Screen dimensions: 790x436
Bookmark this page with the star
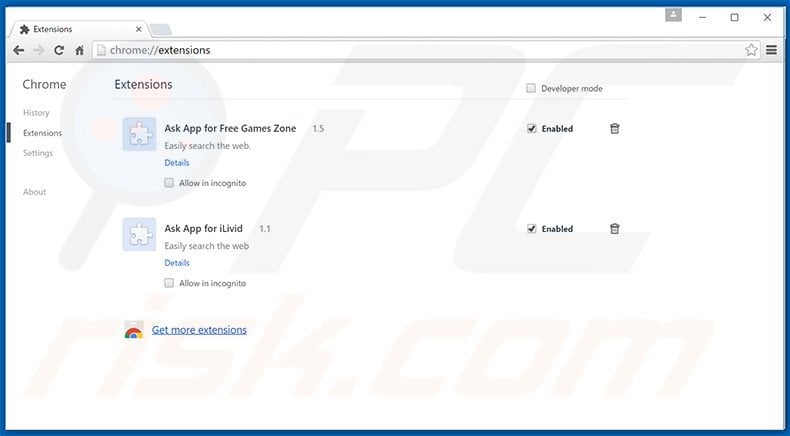(x=751, y=50)
